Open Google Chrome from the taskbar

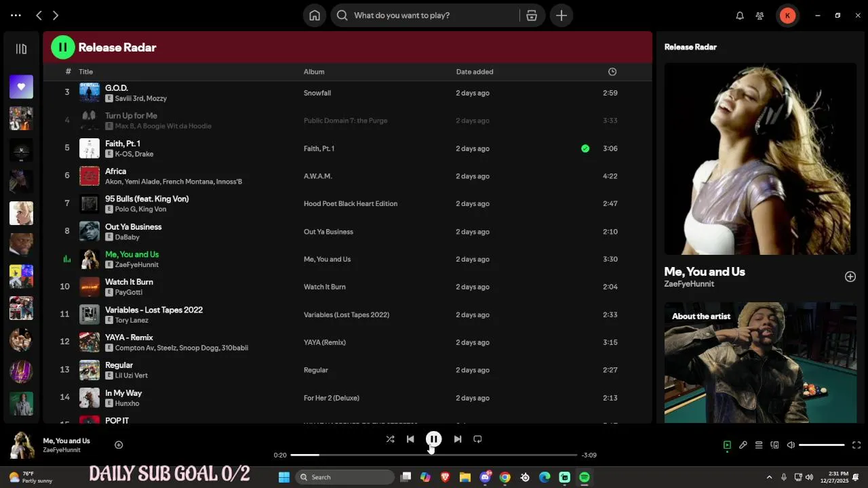tap(505, 477)
